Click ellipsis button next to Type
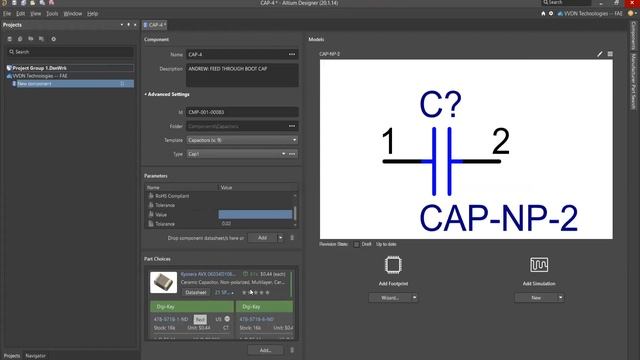The image size is (640, 360). point(292,154)
